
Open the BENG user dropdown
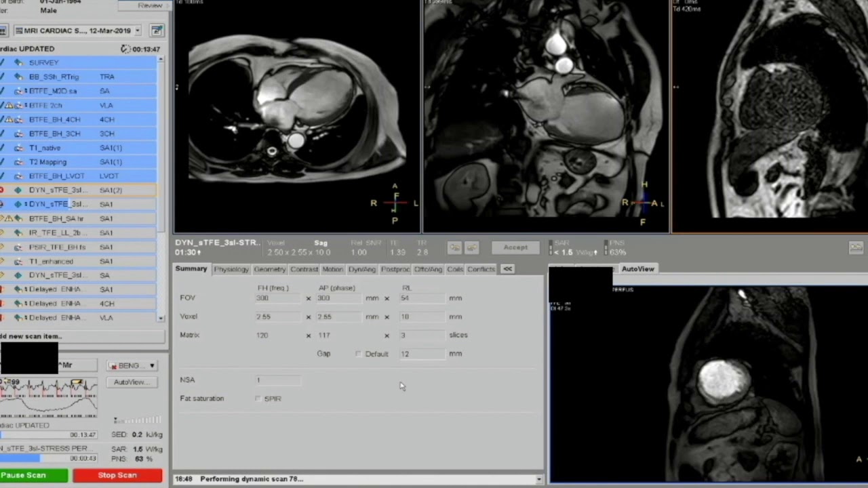[132, 365]
